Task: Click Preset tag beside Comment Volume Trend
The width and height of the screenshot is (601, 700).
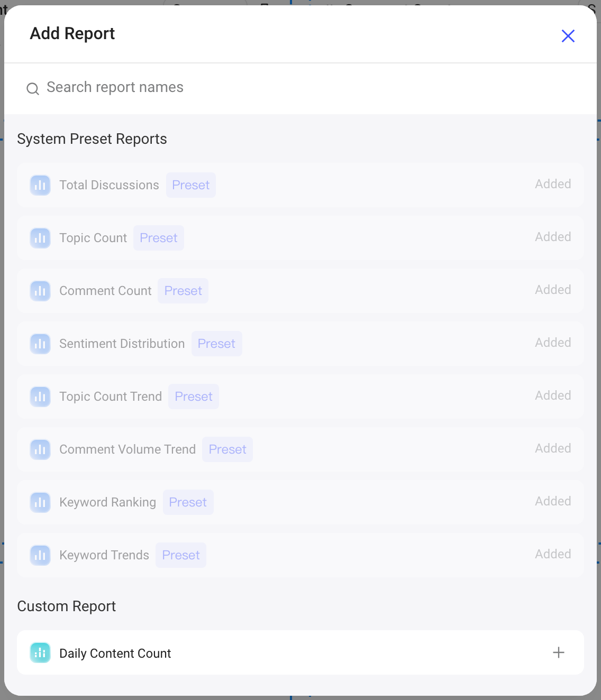Action: click(x=227, y=449)
